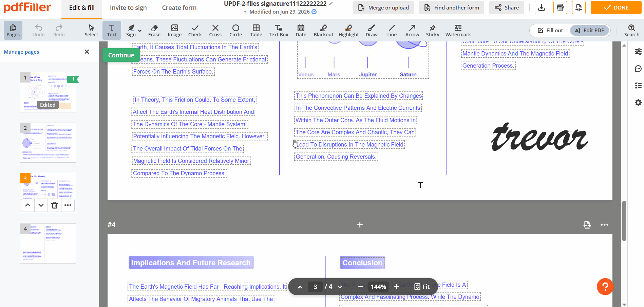Open the comments panel icon

point(638,69)
